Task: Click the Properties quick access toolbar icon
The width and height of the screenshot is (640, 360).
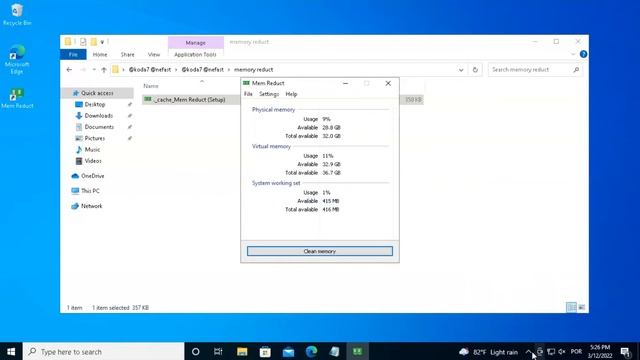Action: [83, 42]
